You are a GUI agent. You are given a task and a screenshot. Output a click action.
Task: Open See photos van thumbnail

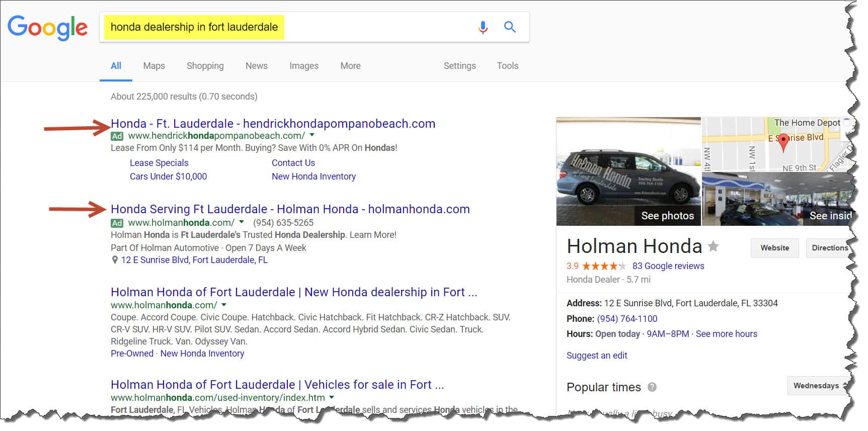pyautogui.click(x=628, y=171)
